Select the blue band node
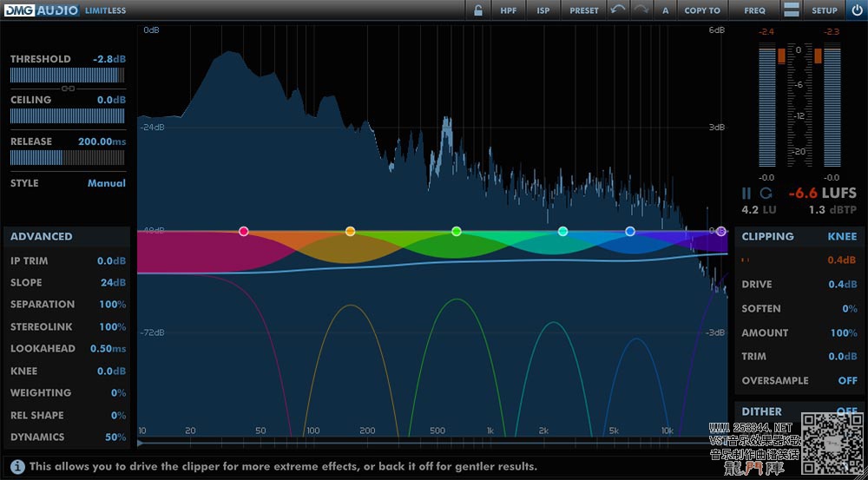The image size is (868, 480). tap(630, 232)
